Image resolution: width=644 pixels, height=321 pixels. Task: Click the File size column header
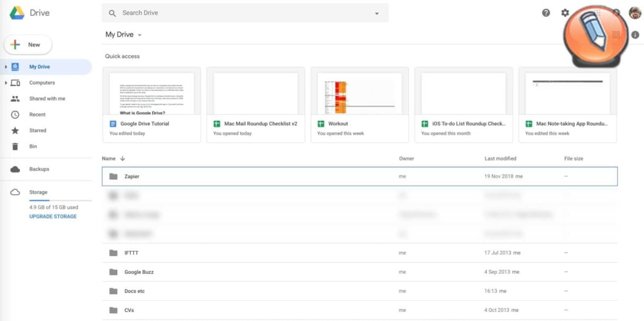pyautogui.click(x=574, y=159)
